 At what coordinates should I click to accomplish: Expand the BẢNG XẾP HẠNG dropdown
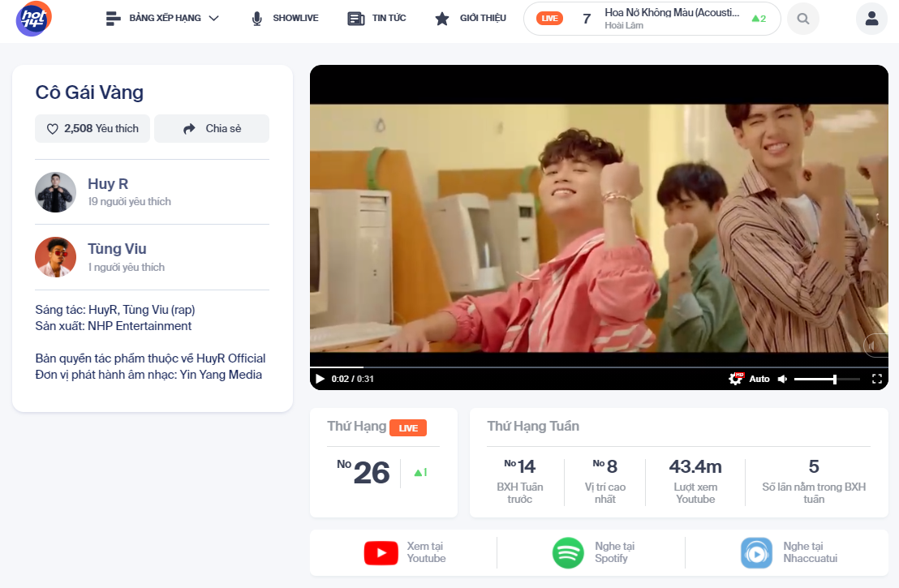pyautogui.click(x=161, y=18)
